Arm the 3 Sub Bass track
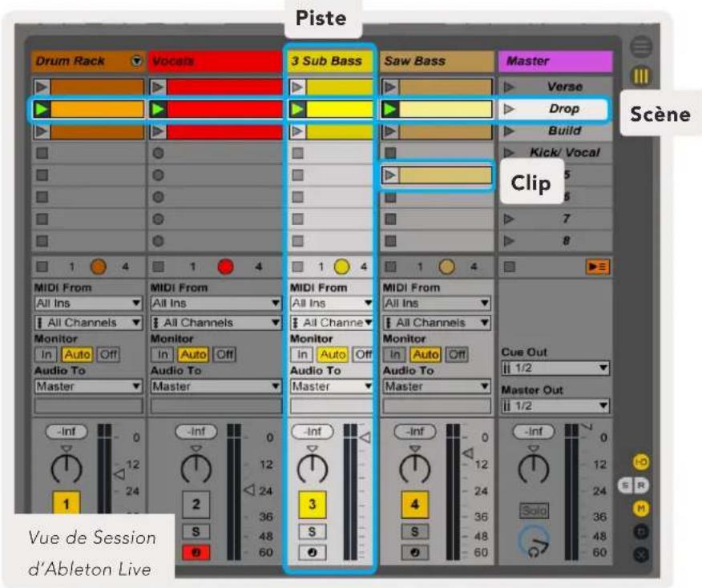 [x=312, y=553]
